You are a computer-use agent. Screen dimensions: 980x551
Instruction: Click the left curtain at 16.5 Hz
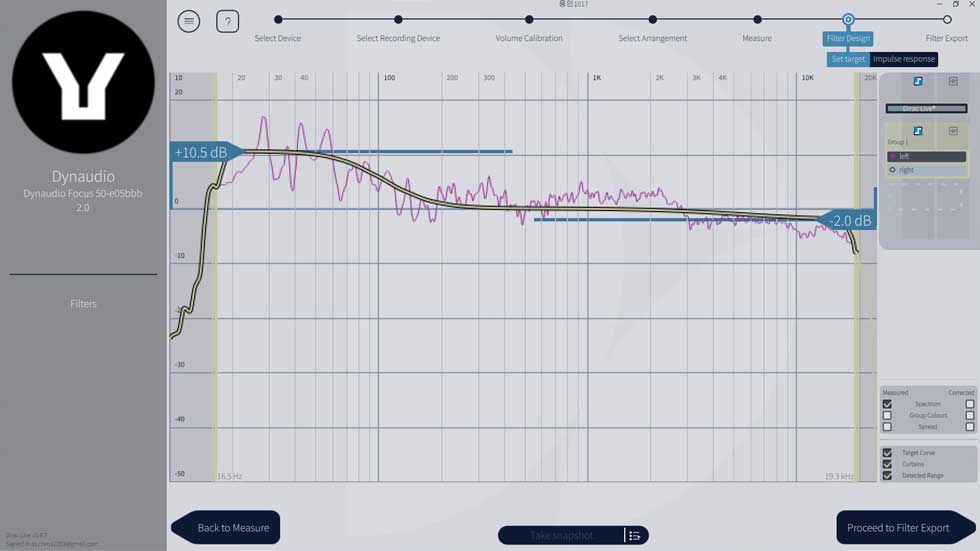[x=216, y=275]
